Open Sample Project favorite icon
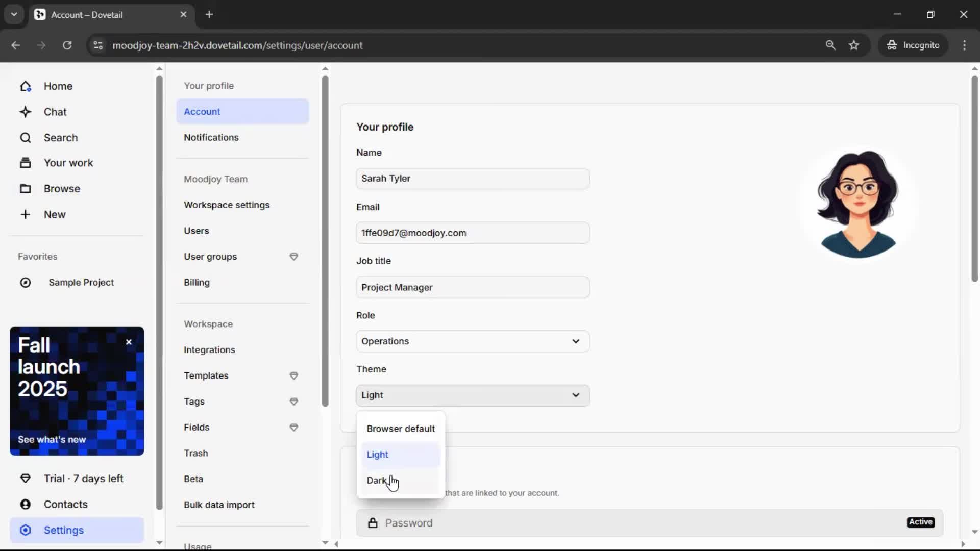Screen dimensions: 980x551 (x=26, y=283)
